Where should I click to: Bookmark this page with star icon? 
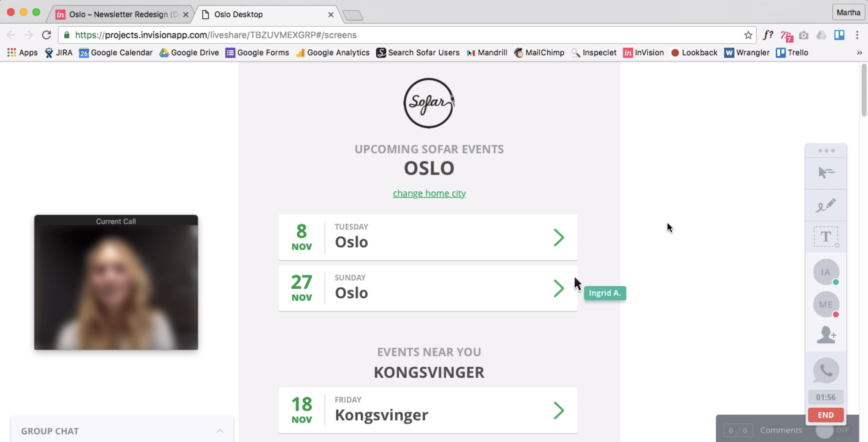point(748,35)
